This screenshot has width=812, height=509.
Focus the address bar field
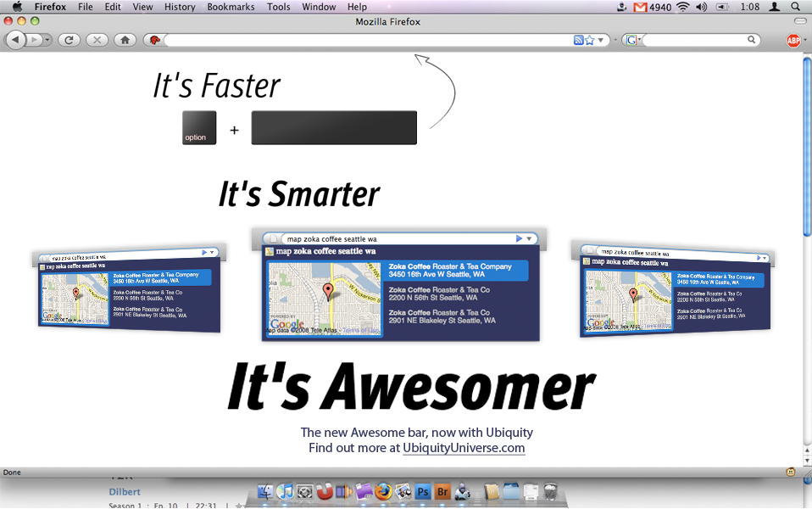coord(368,40)
